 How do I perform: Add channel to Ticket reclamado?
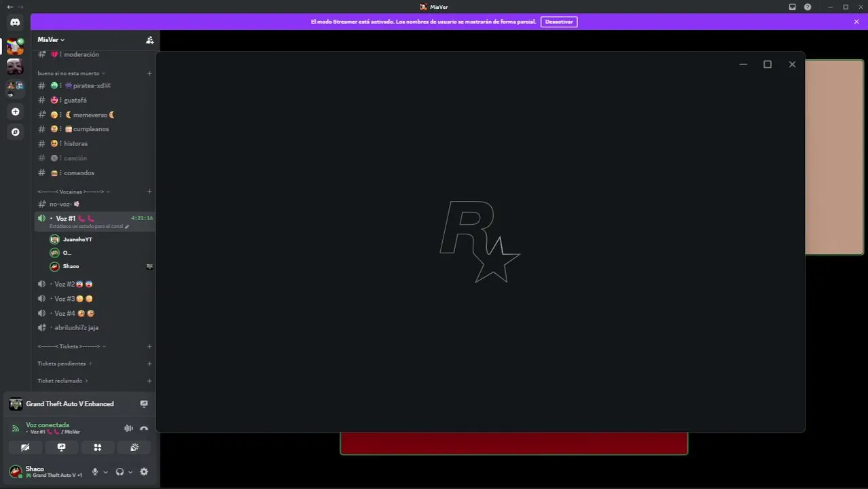(149, 381)
